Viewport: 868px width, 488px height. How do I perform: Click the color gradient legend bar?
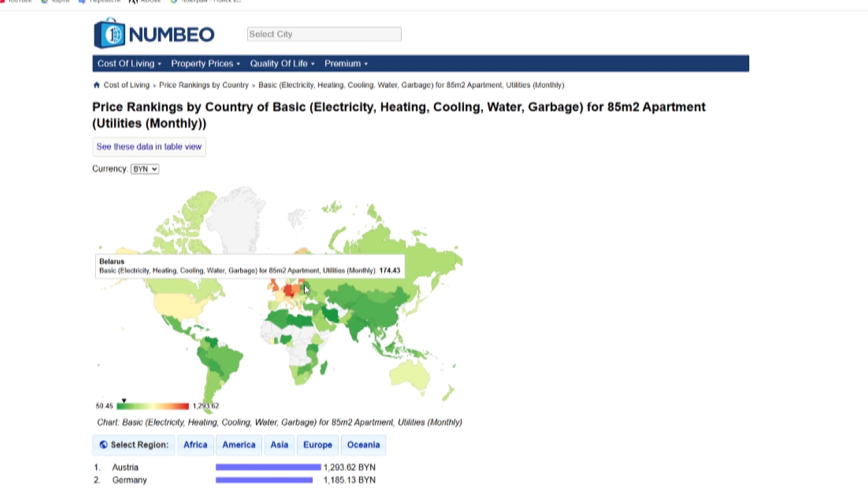(x=153, y=406)
